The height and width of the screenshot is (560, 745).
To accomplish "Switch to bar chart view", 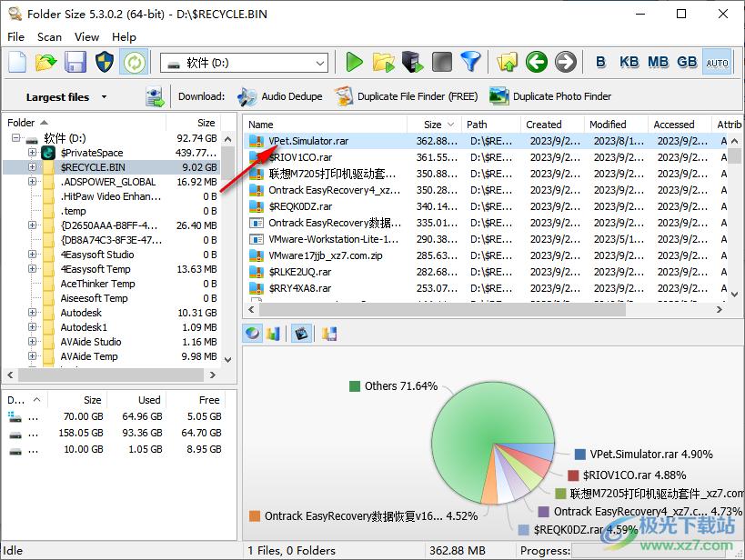I will 274,334.
